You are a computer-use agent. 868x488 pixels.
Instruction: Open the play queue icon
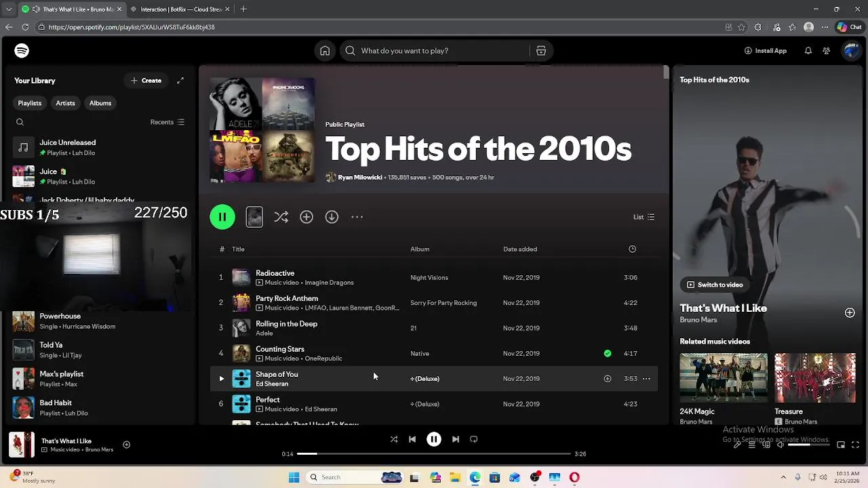[751, 445]
